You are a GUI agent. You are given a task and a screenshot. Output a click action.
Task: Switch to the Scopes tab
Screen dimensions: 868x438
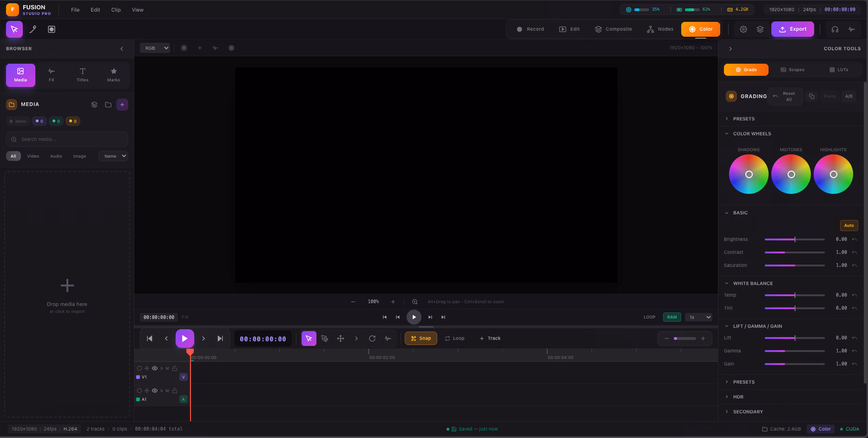point(792,70)
